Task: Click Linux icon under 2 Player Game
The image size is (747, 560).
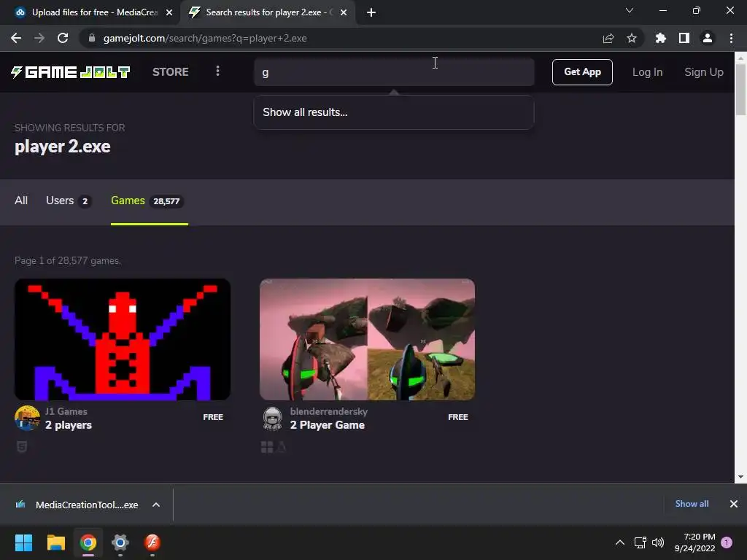Action: coord(281,447)
